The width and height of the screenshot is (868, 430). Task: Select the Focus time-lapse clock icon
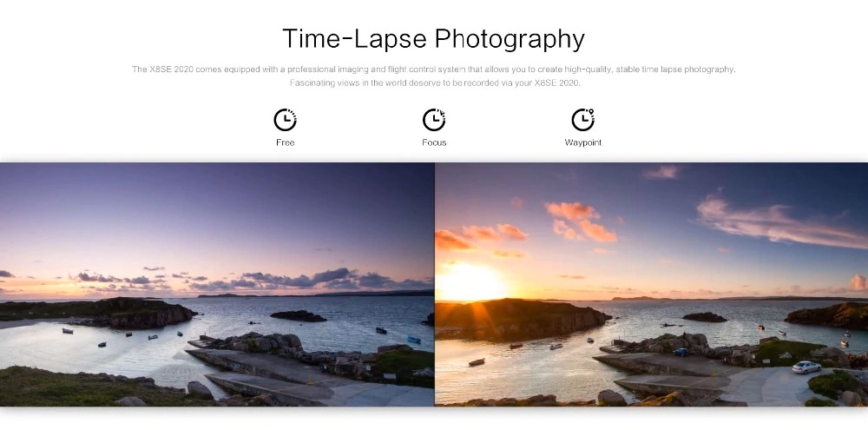[434, 120]
